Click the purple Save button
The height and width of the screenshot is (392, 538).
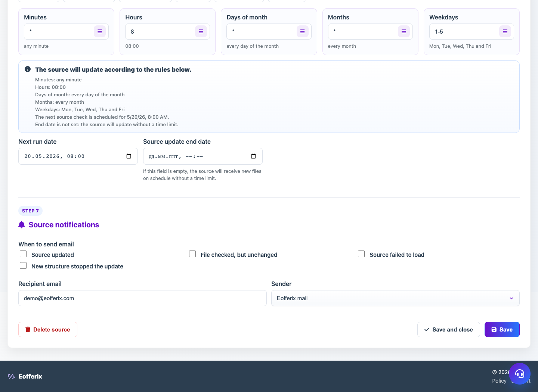coord(502,329)
